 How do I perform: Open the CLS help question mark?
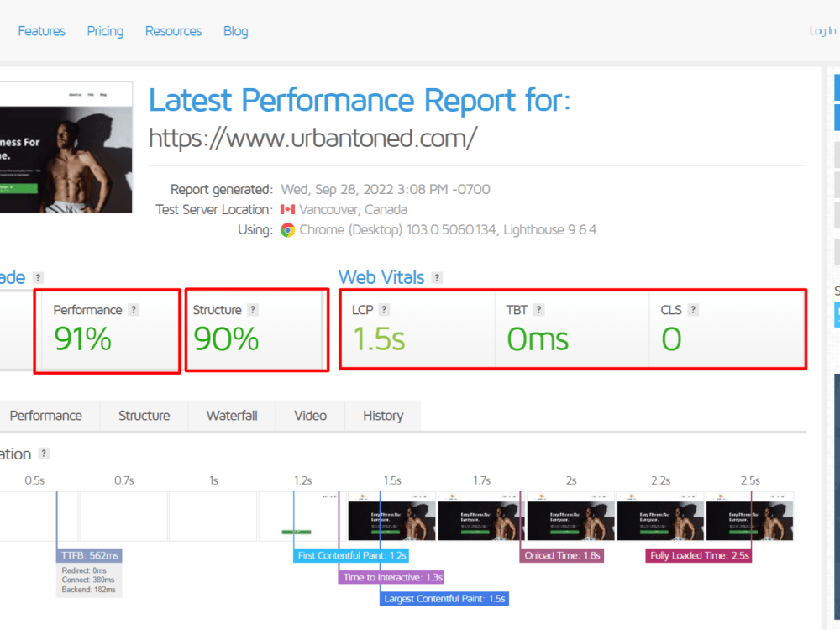click(693, 310)
